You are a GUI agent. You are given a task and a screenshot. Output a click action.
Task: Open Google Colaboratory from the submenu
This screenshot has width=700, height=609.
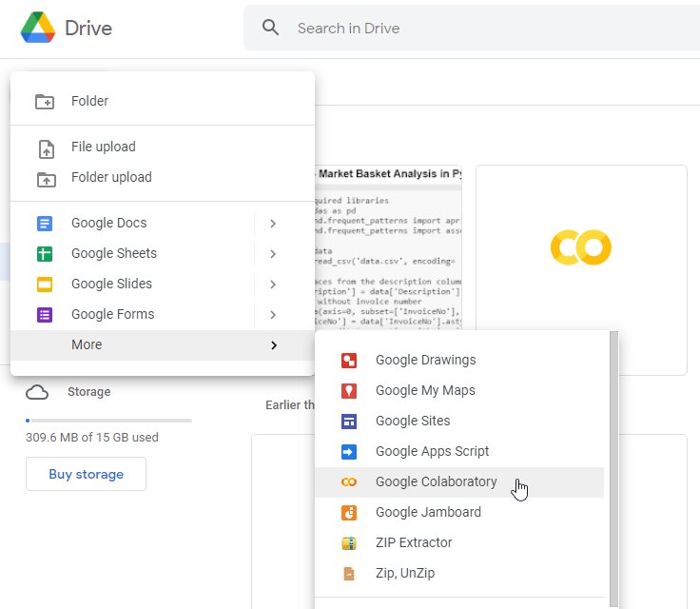(x=436, y=481)
